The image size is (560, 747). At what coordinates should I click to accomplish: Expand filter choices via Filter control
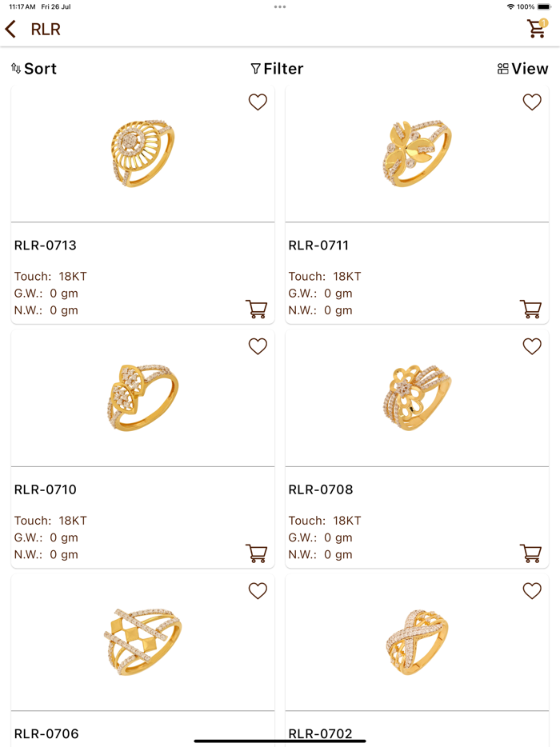pos(276,69)
